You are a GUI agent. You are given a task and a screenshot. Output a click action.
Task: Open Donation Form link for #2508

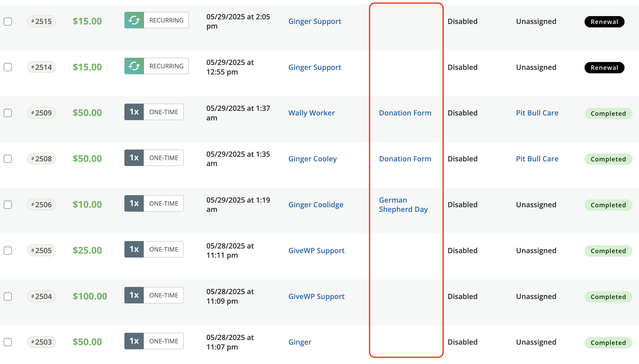pos(405,159)
